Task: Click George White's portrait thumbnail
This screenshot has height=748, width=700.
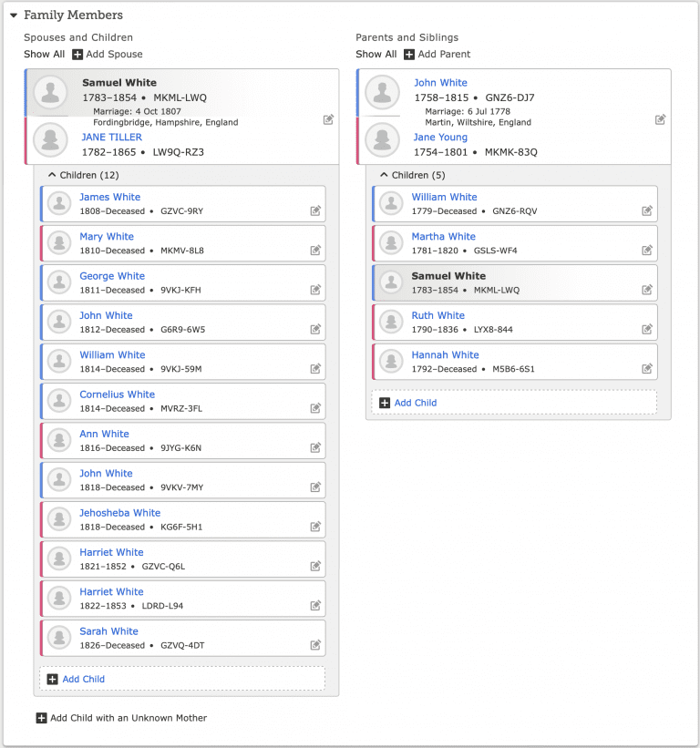Action: click(59, 282)
